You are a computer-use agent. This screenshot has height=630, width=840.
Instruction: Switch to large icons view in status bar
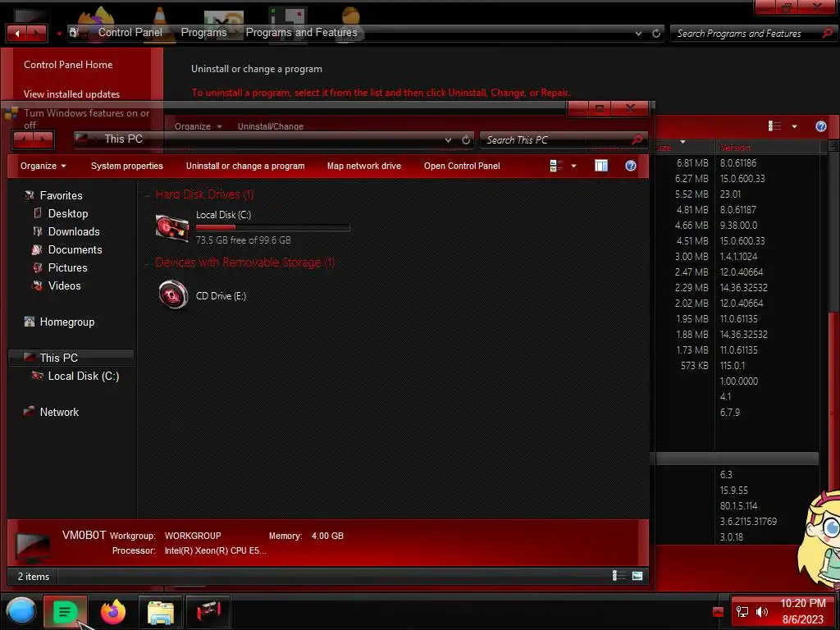pyautogui.click(x=637, y=576)
